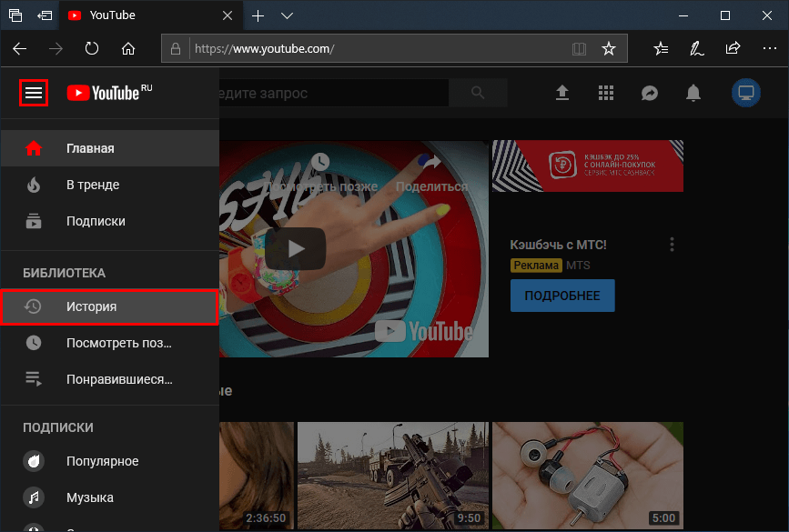Open the 5:00 earphones motor video thumbnail
Viewport: 789px width, 532px height.
(x=588, y=476)
